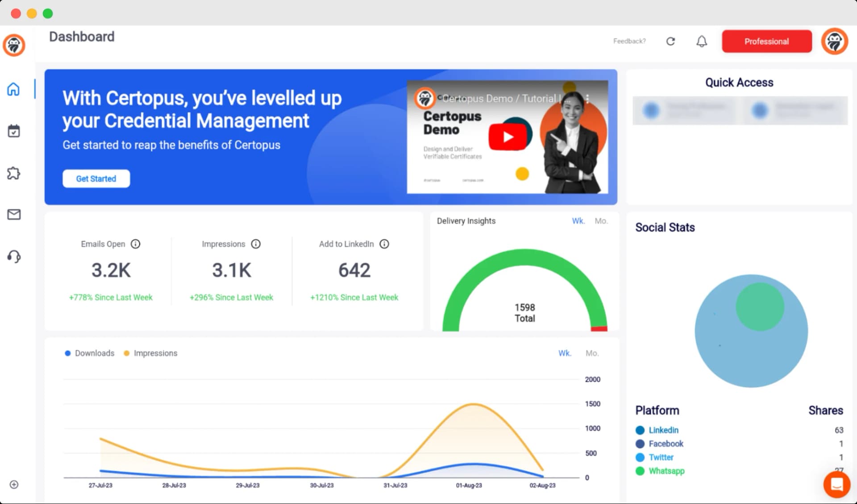Click the Professional plan button
The height and width of the screenshot is (504, 857).
pos(766,42)
